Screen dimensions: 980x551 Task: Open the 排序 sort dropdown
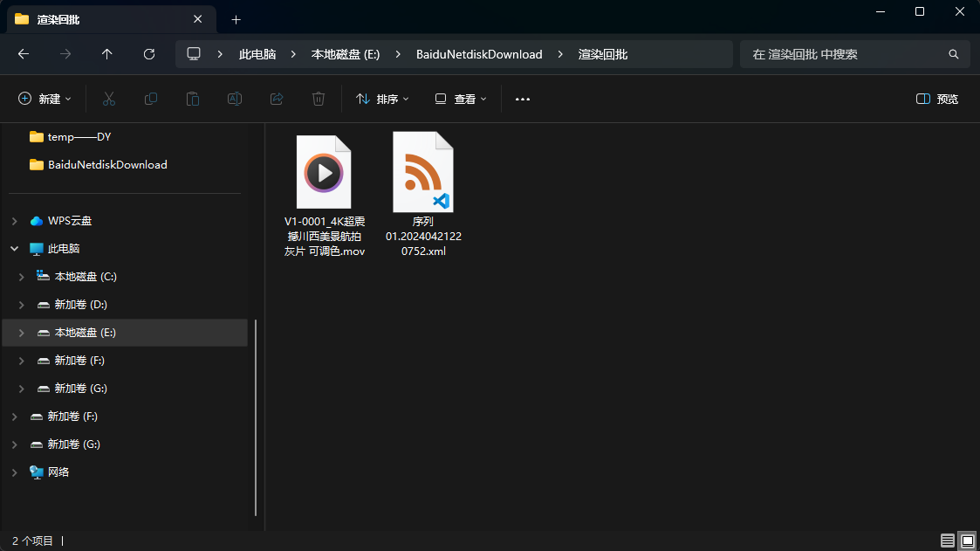pyautogui.click(x=382, y=99)
